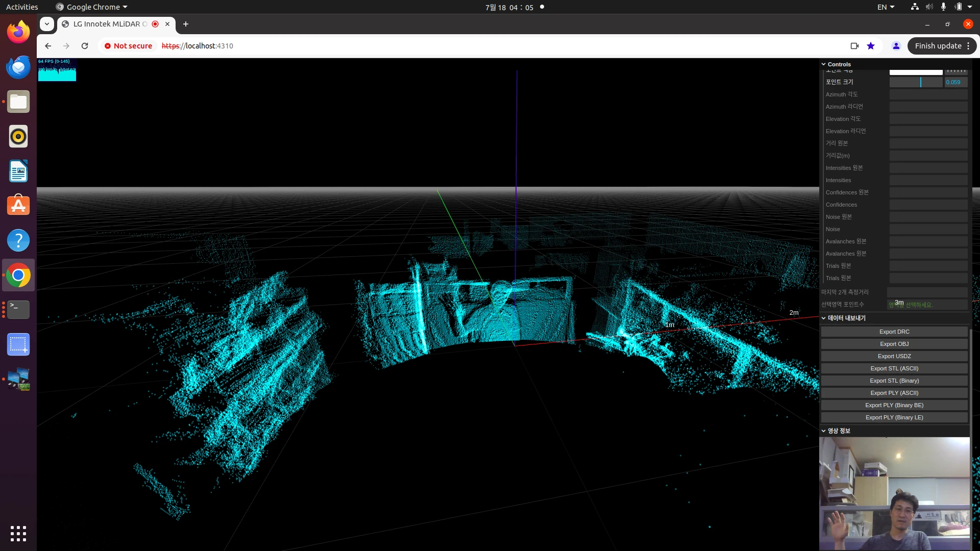Click the FPS stats panel

point(57,70)
